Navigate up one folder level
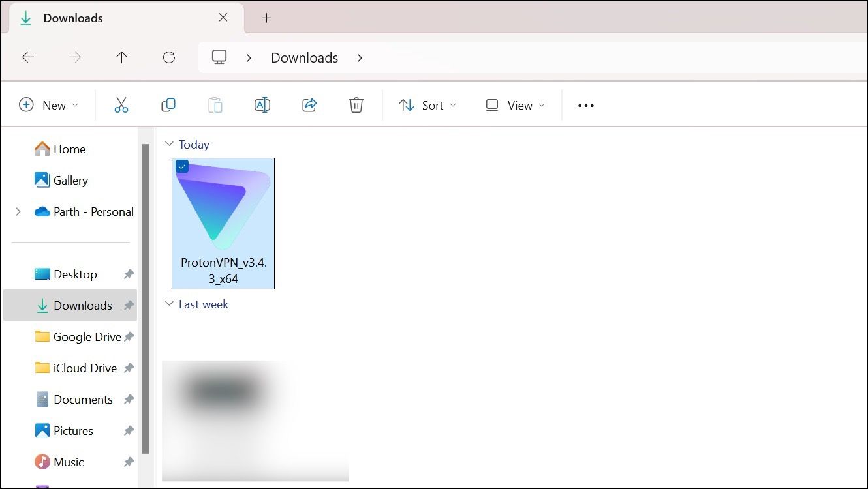Screen dimensions: 868x489 point(121,57)
